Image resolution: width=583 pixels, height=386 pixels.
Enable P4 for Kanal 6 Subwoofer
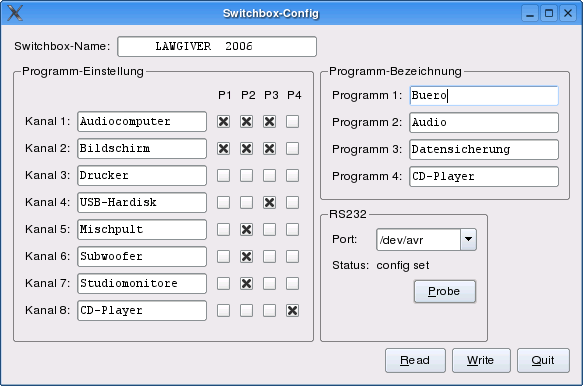coord(293,257)
